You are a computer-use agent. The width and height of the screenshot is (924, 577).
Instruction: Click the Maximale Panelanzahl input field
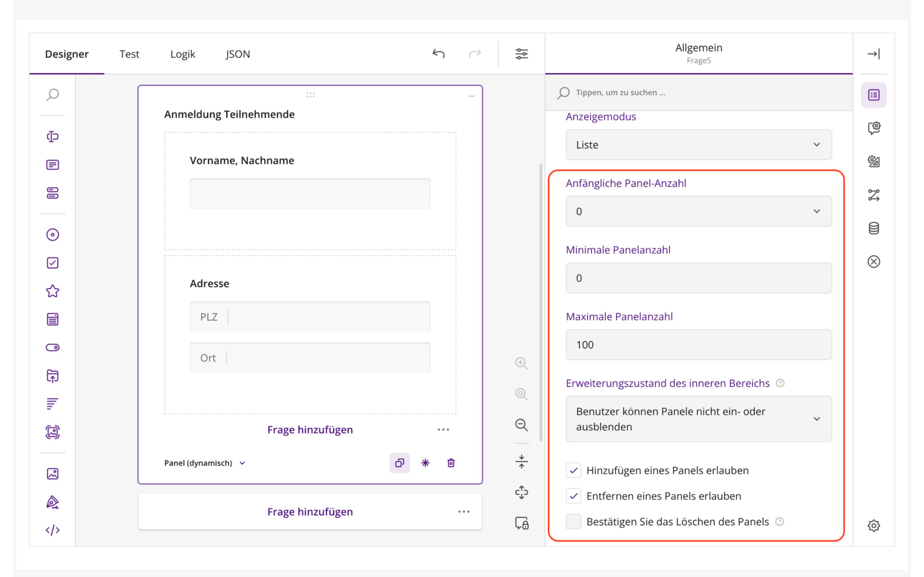[x=699, y=344]
